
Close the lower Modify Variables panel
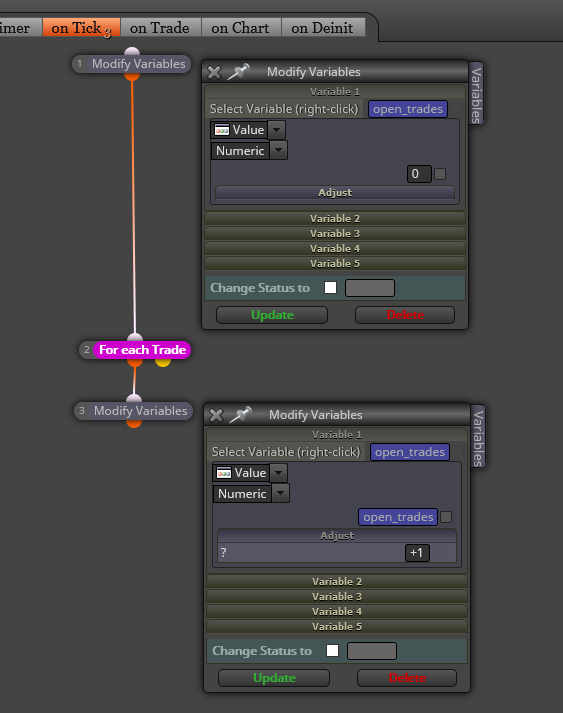216,415
